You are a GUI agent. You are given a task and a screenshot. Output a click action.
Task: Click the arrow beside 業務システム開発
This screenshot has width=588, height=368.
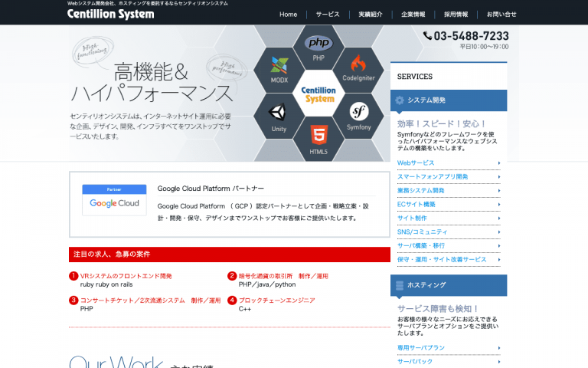pyautogui.click(x=499, y=191)
